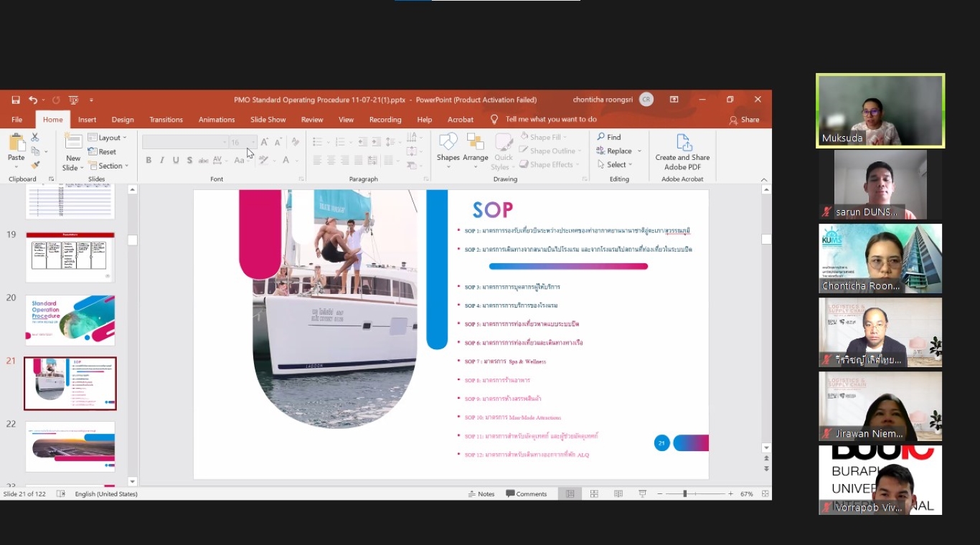Open 67% zoom level dialog
Viewport: 980px width, 545px height.
[x=747, y=493]
